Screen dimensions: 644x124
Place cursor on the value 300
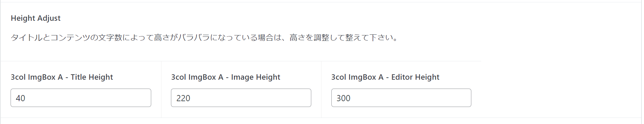click(x=343, y=98)
